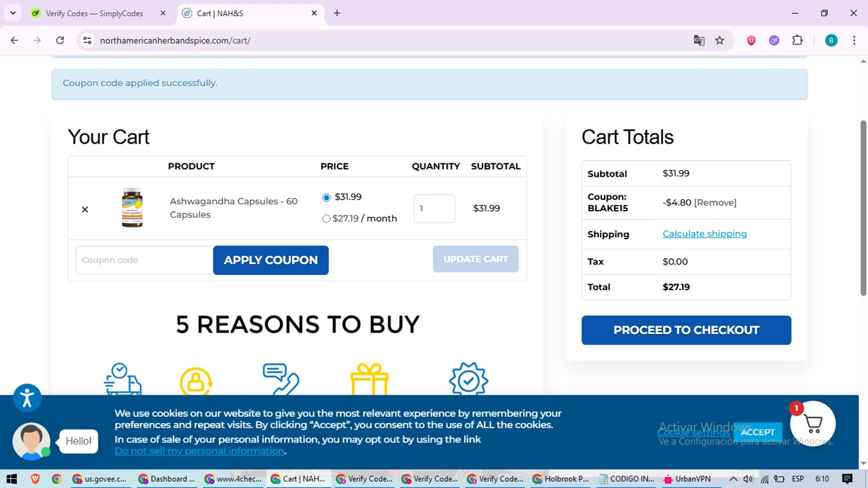
Task: Open the accessibility menu icon
Action: pyautogui.click(x=27, y=398)
